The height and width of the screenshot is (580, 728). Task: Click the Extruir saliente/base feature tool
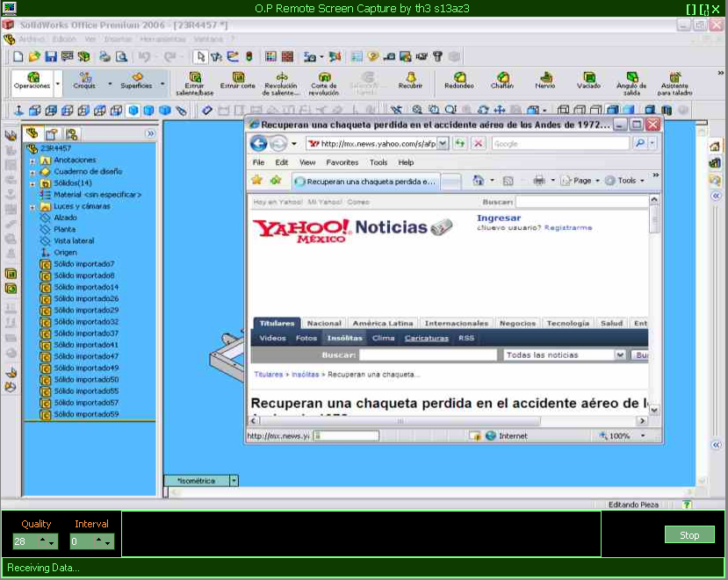coord(195,83)
